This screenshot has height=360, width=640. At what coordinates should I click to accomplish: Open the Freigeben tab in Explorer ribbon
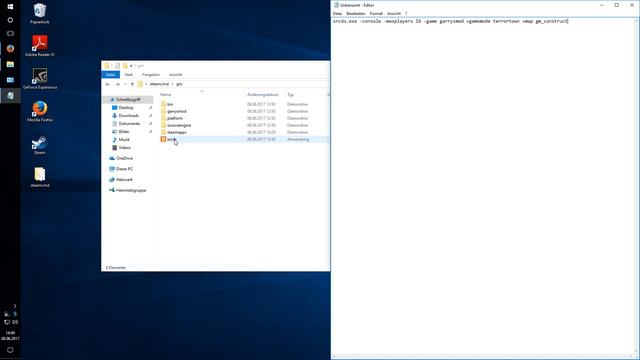[151, 75]
